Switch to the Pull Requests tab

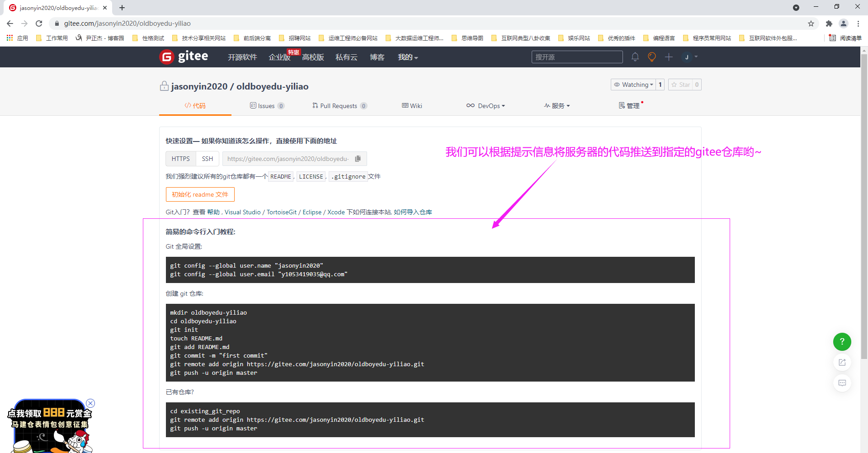339,106
